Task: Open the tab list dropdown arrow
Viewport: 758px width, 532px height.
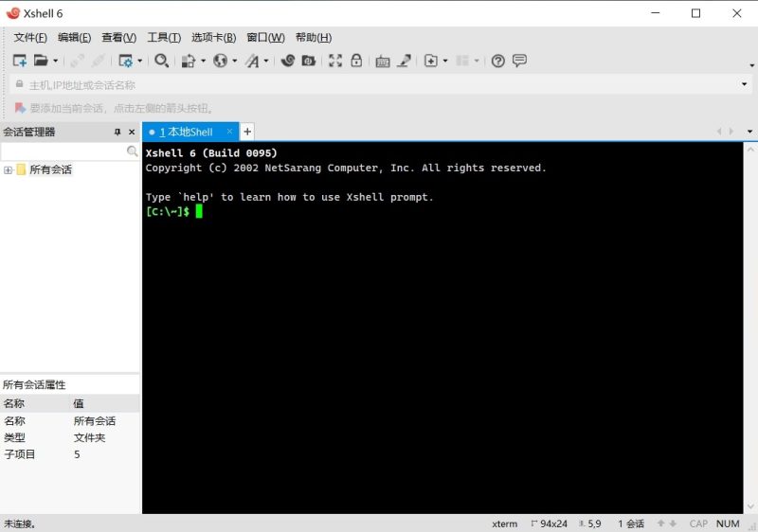Action: tap(749, 132)
